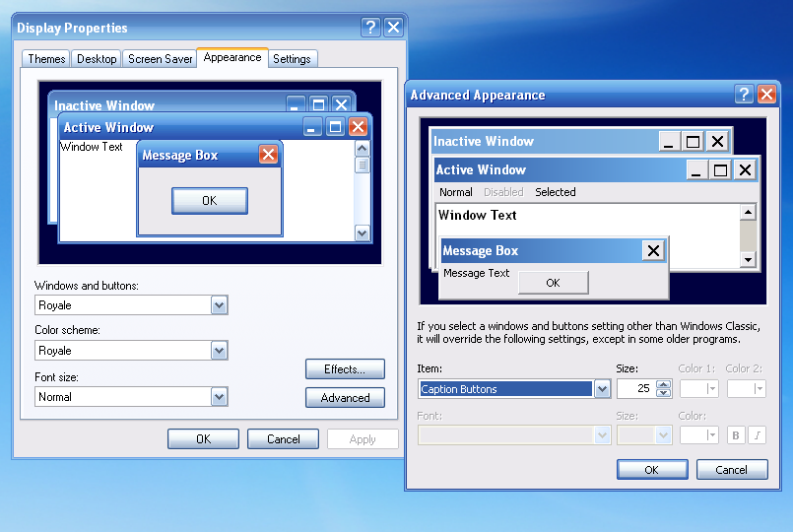793x532 pixels.
Task: Click the Active Window maximize icon in Advanced preview
Action: (x=720, y=169)
